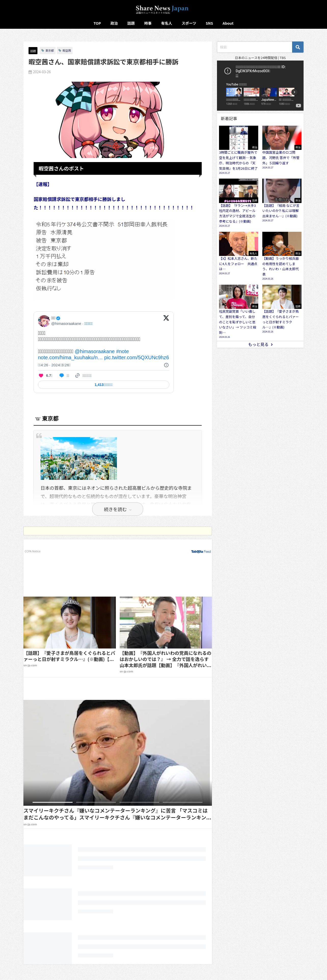Screen dimensions: 327x980
Task: Open article 松本人志さん、新たに4人をフォロー
Action: coord(238,264)
